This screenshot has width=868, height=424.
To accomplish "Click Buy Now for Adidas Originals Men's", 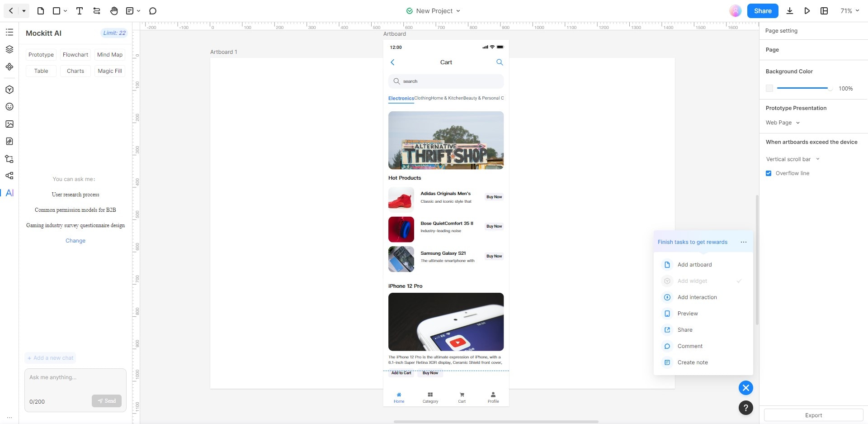I will (x=494, y=197).
